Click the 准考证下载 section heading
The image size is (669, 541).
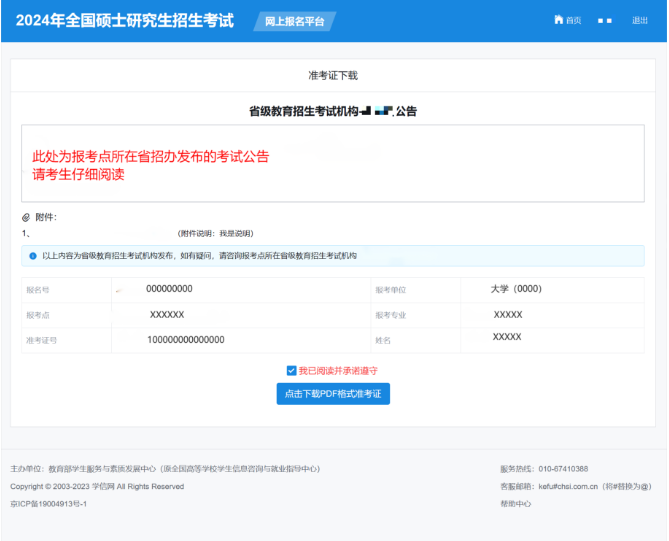click(333, 75)
